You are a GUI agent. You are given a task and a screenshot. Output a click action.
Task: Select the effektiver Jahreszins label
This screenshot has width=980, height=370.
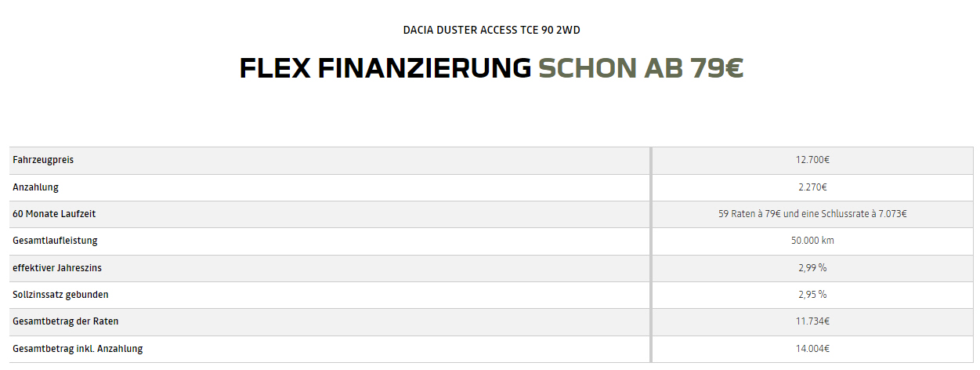coord(57,268)
